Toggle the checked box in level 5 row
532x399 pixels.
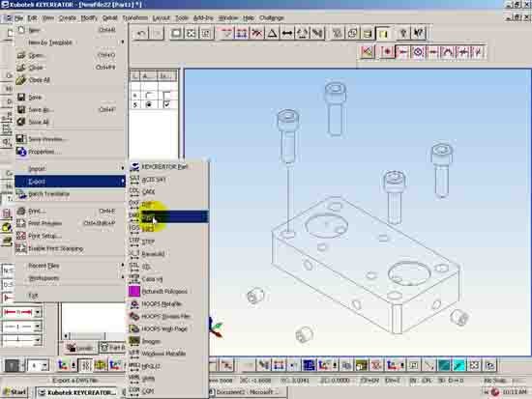coord(166,104)
